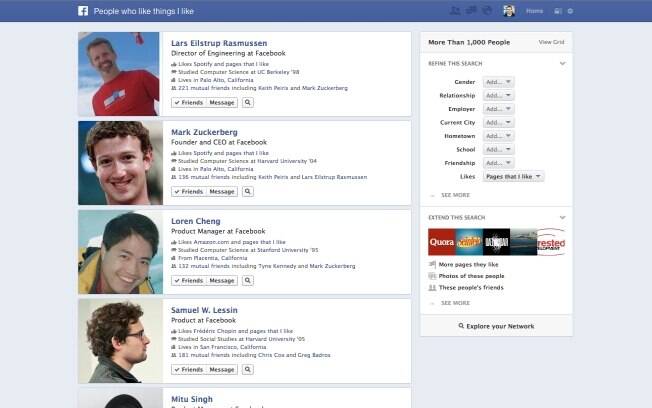Open Samuel W. Lessin's profile name
Image resolution: width=652 pixels, height=408 pixels.
(x=204, y=310)
